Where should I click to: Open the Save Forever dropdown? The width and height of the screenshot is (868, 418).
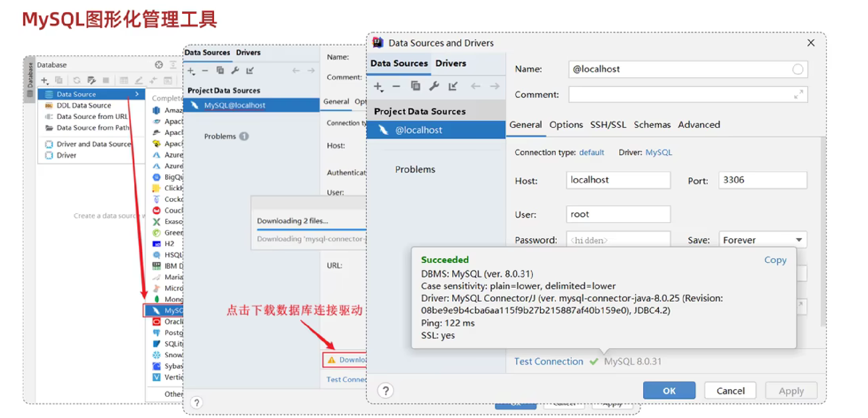tap(763, 240)
